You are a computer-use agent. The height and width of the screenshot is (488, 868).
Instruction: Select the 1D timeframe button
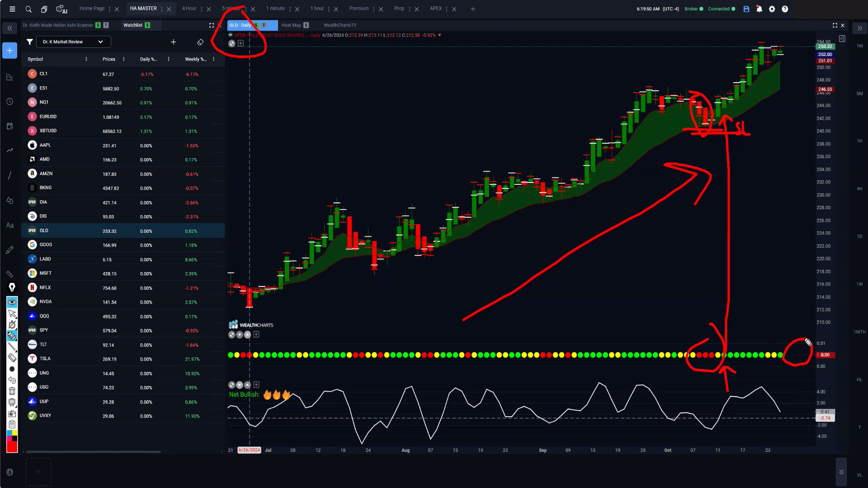pos(859,236)
